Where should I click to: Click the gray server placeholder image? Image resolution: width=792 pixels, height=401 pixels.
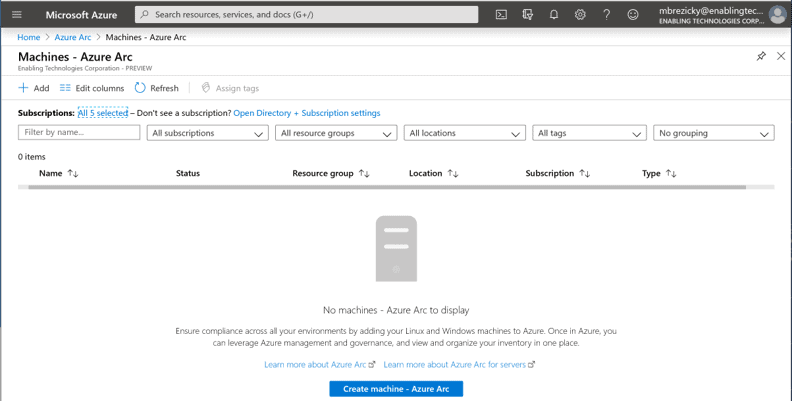coord(396,248)
